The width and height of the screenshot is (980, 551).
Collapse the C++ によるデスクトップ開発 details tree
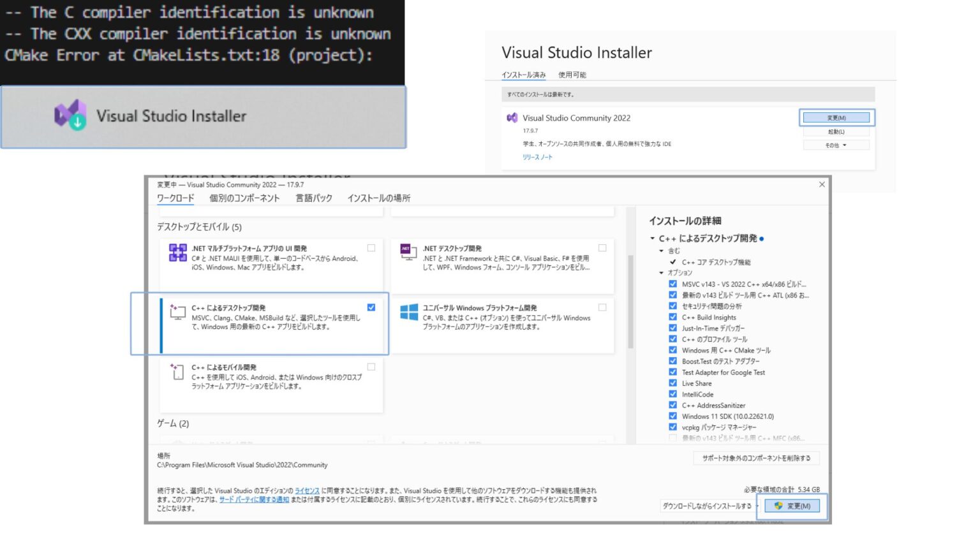tap(652, 239)
